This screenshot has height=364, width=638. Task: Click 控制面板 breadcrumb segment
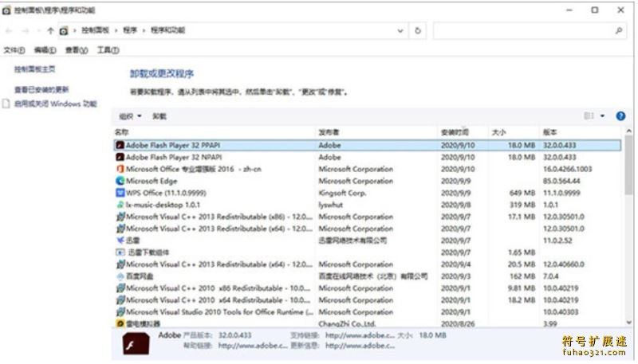tap(95, 30)
